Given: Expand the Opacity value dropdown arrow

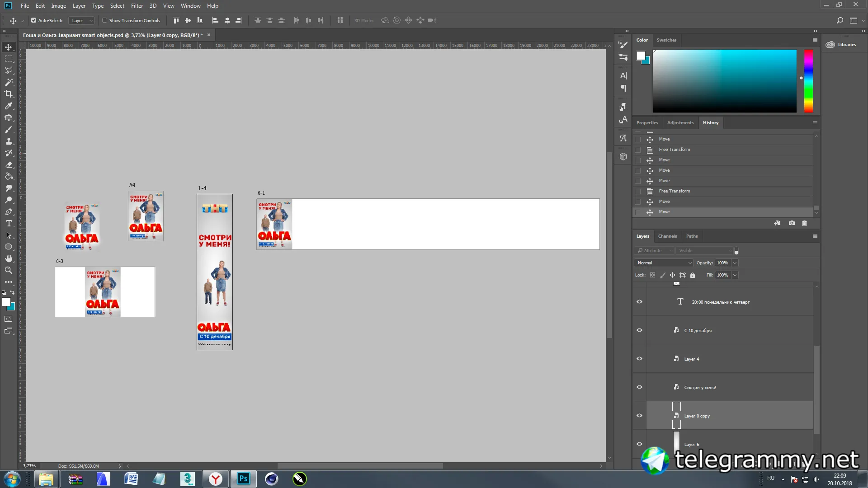Looking at the screenshot, I should pyautogui.click(x=735, y=263).
